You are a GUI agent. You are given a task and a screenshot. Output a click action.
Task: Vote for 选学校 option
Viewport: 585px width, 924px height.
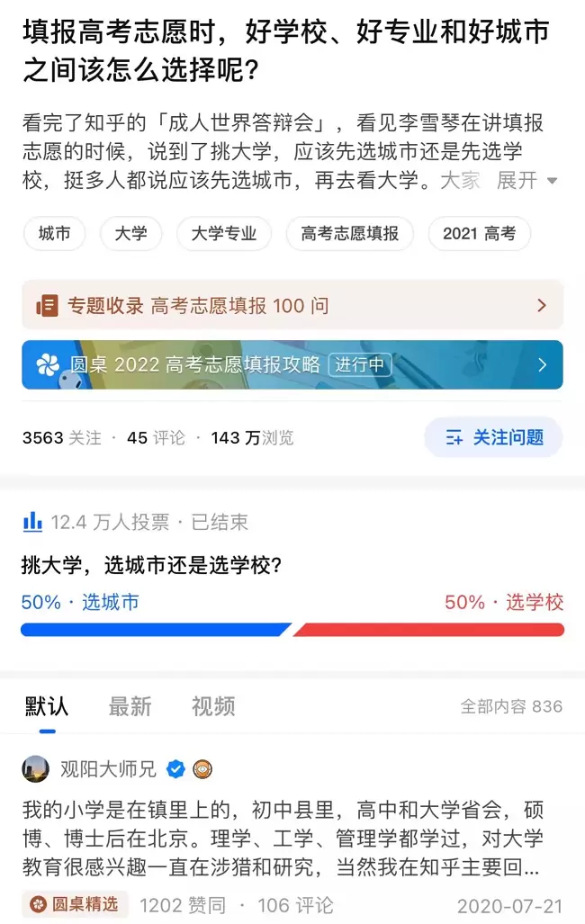click(504, 602)
